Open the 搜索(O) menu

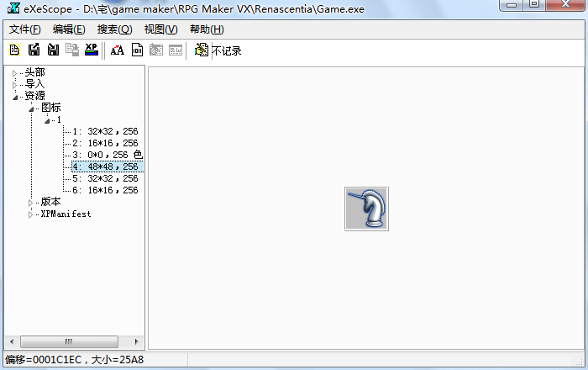click(x=115, y=29)
